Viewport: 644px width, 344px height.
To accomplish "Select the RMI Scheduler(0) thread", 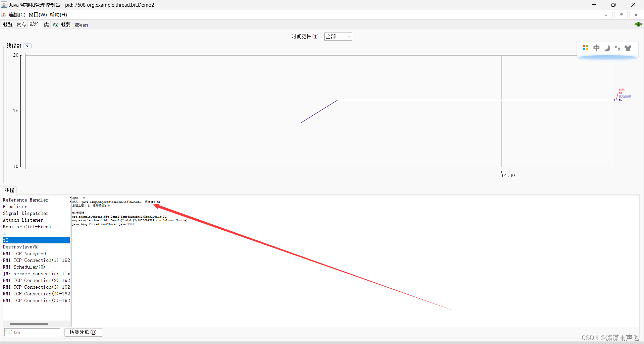I will click(x=36, y=267).
